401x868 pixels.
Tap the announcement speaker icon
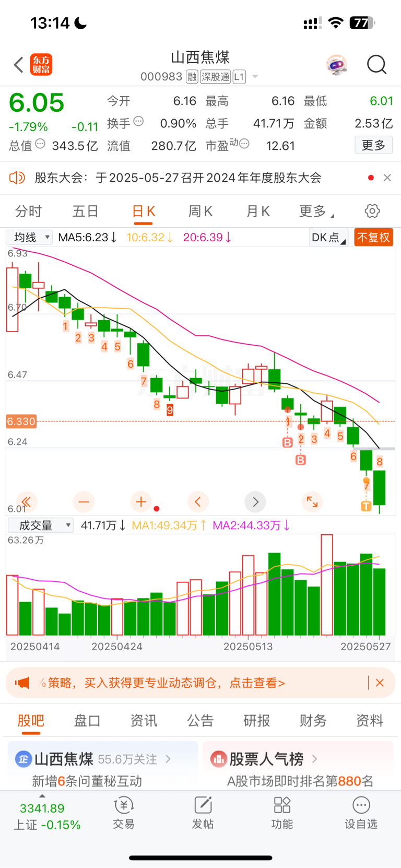[x=17, y=178]
